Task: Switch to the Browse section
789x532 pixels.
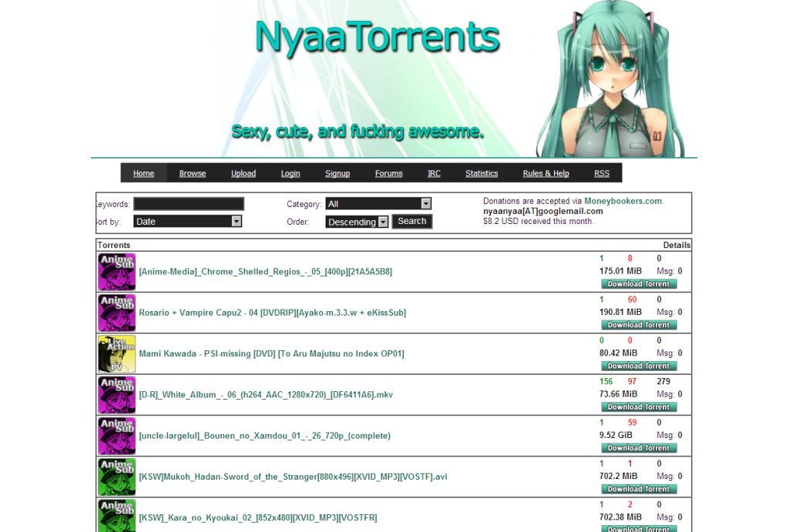Action: [192, 173]
